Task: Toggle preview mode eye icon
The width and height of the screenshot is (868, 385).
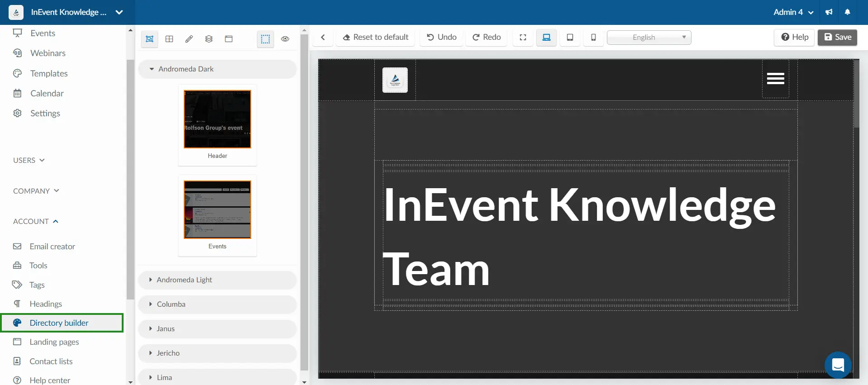Action: [285, 39]
